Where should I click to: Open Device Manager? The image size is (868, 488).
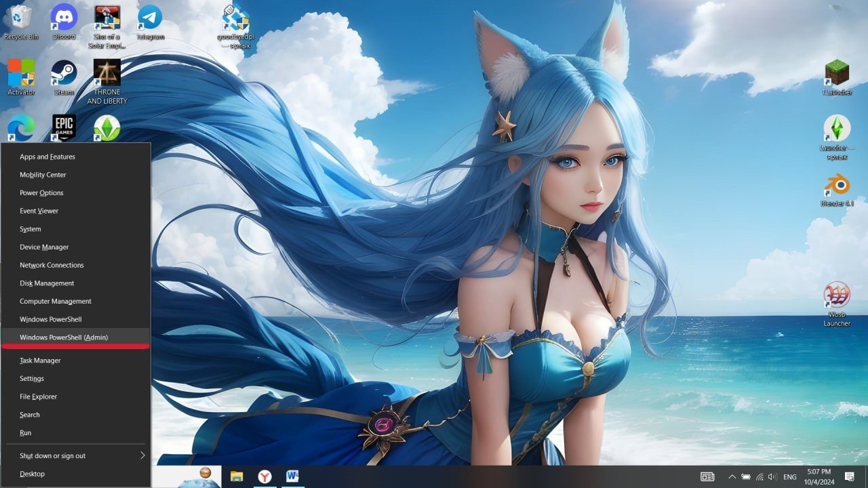pos(76,247)
